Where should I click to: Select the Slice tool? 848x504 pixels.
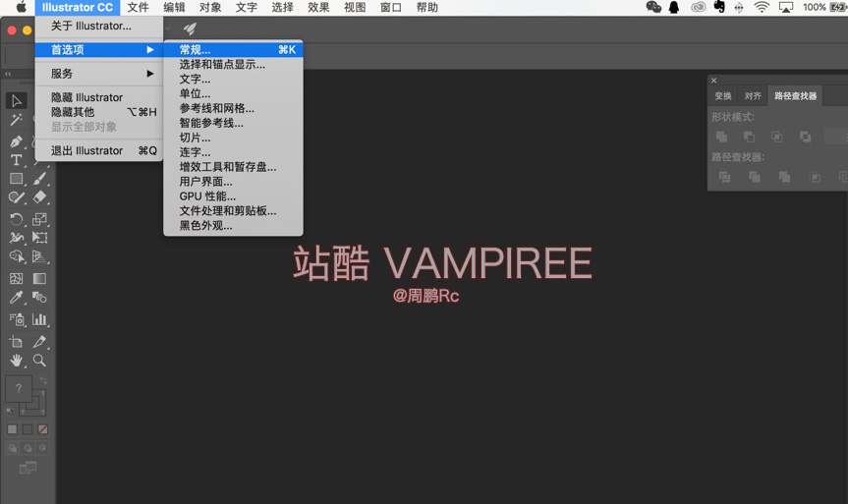(x=39, y=342)
